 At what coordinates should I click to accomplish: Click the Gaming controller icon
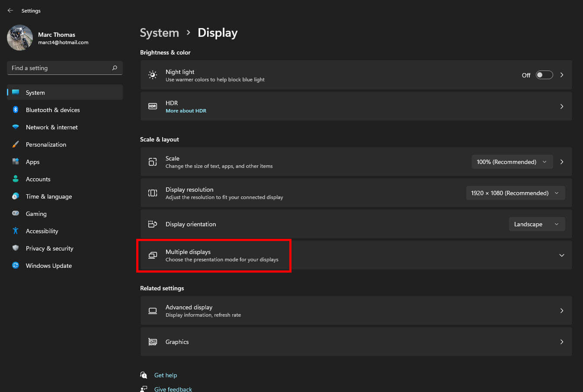pos(16,213)
